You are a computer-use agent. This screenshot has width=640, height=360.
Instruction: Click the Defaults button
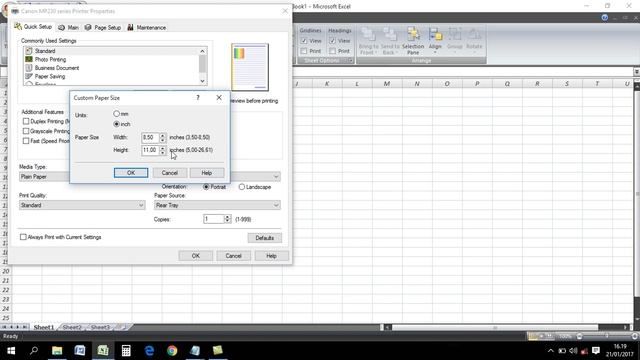pos(264,238)
